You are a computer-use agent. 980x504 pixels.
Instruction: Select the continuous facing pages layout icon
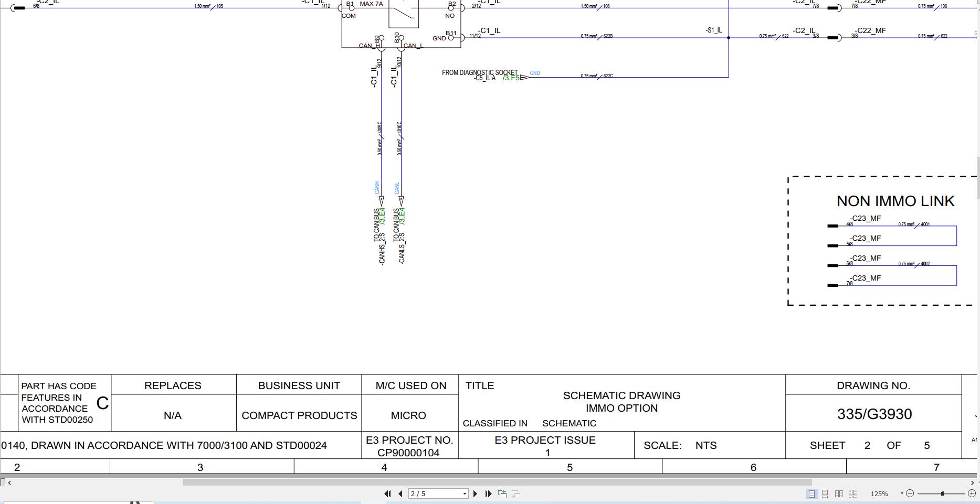tap(852, 494)
